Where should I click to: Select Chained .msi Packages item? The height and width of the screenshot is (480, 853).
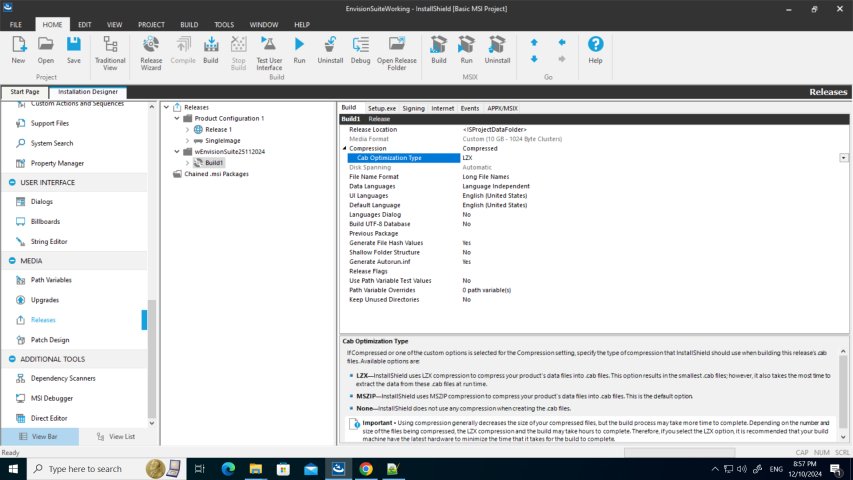click(x=216, y=174)
